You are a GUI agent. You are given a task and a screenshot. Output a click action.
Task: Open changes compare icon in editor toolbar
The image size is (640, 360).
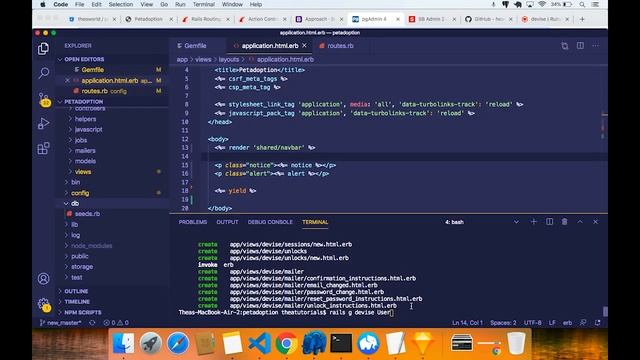coord(564,46)
